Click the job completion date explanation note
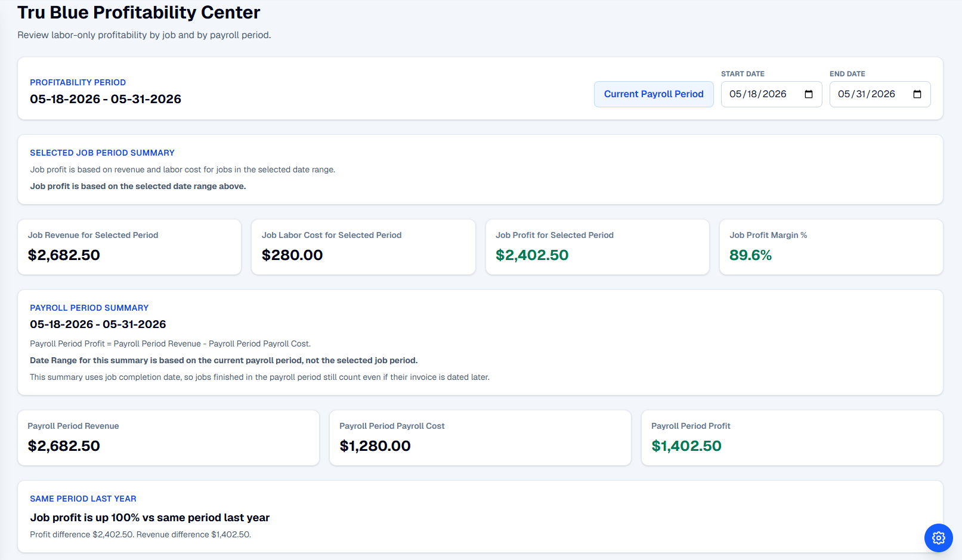The width and height of the screenshot is (962, 560). point(260,377)
